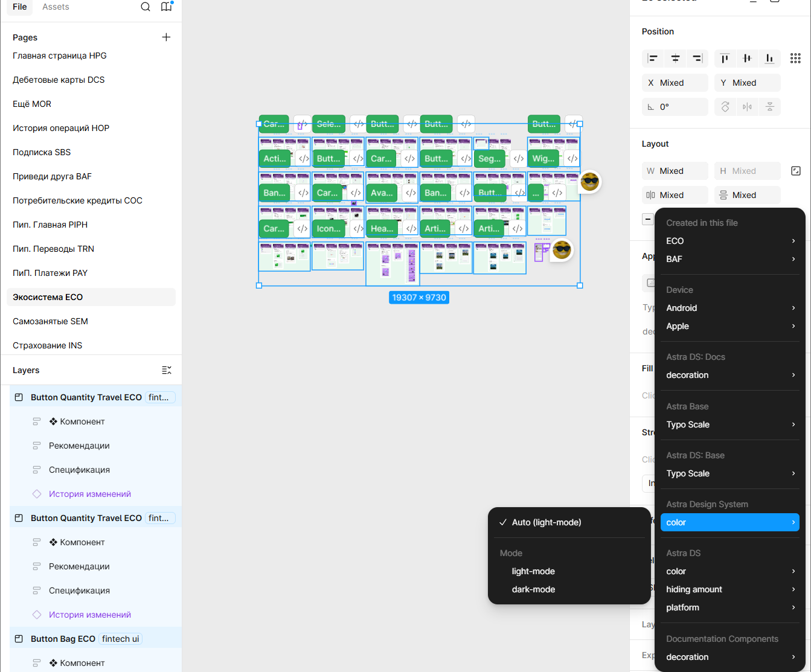Image resolution: width=811 pixels, height=672 pixels.
Task: Expand platform submenu under Astra DS
Action: coord(730,607)
